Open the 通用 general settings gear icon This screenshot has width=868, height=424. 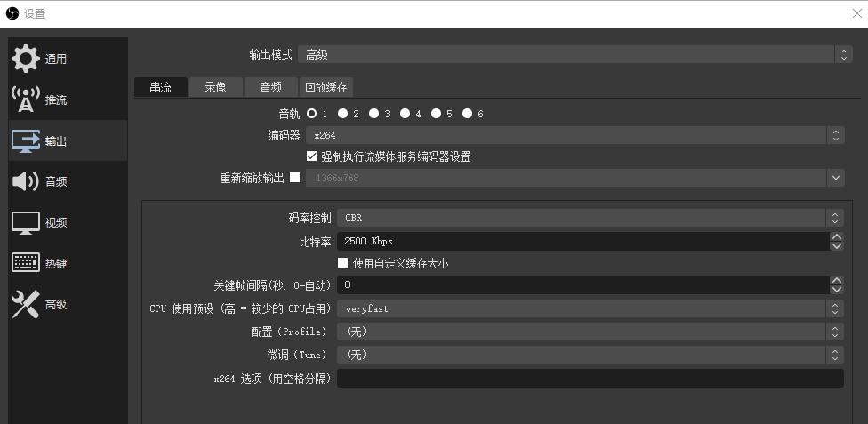(26, 60)
